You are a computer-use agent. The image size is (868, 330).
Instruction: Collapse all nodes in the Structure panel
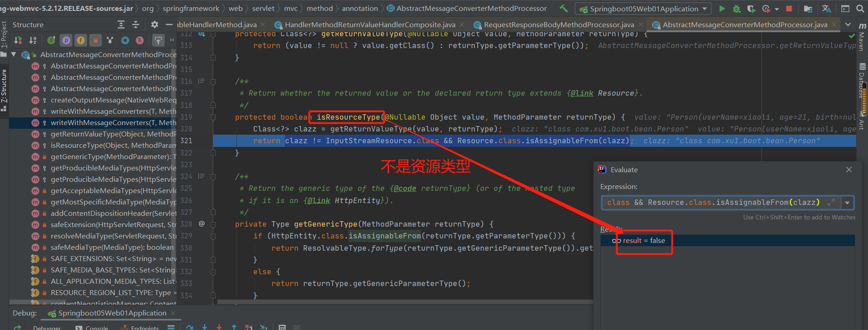pos(136,24)
